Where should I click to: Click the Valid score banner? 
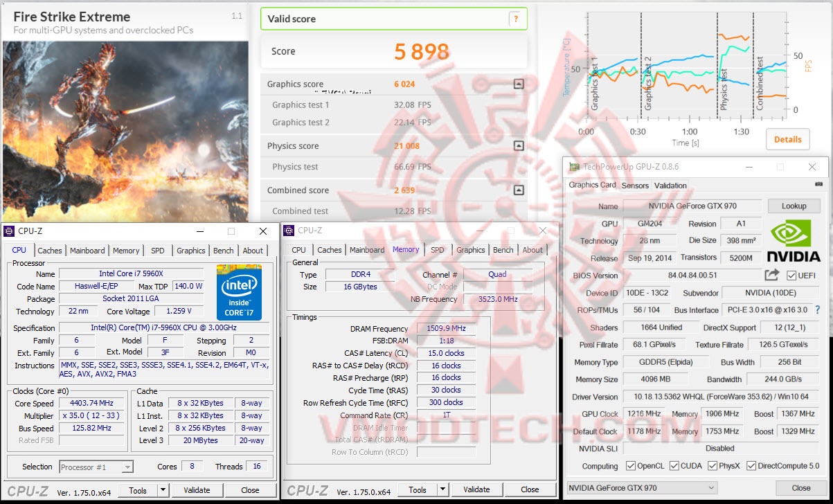coord(393,19)
